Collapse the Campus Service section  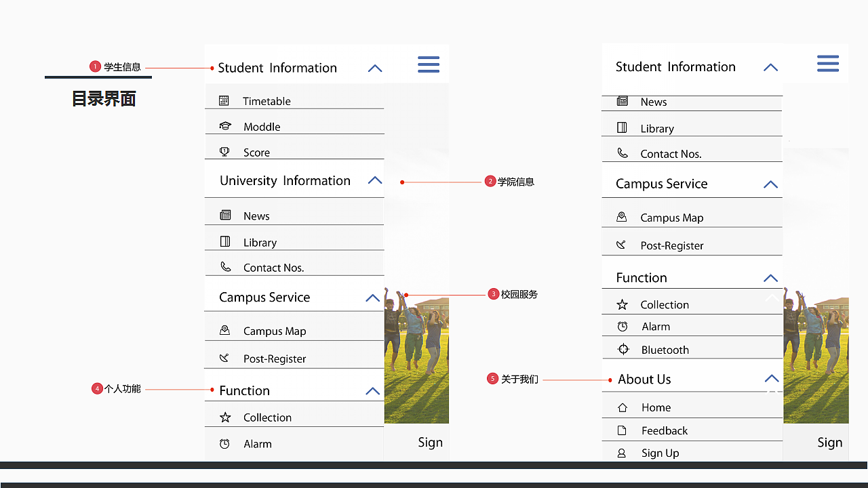372,298
